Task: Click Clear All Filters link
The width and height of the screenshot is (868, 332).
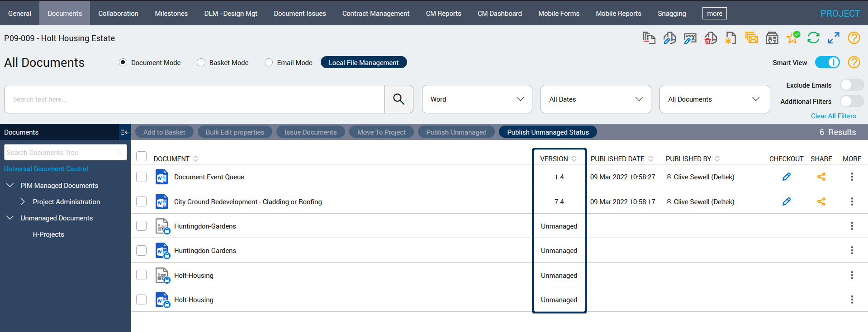Action: tap(833, 116)
